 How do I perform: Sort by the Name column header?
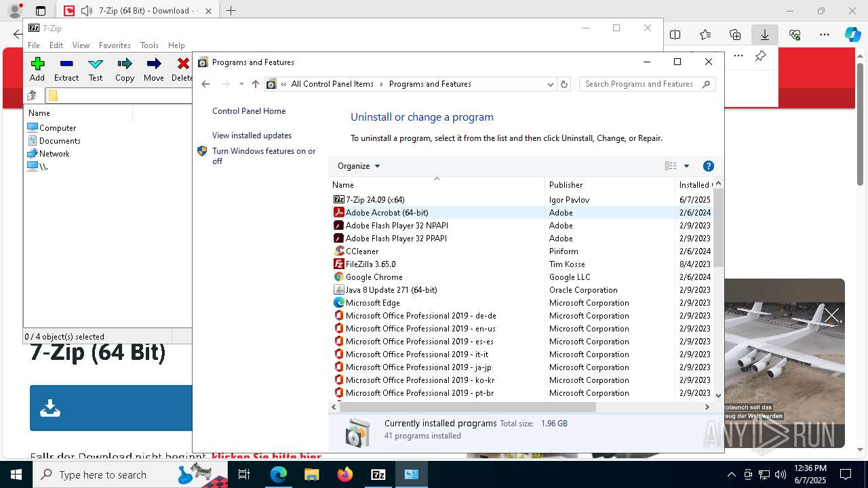pyautogui.click(x=437, y=184)
